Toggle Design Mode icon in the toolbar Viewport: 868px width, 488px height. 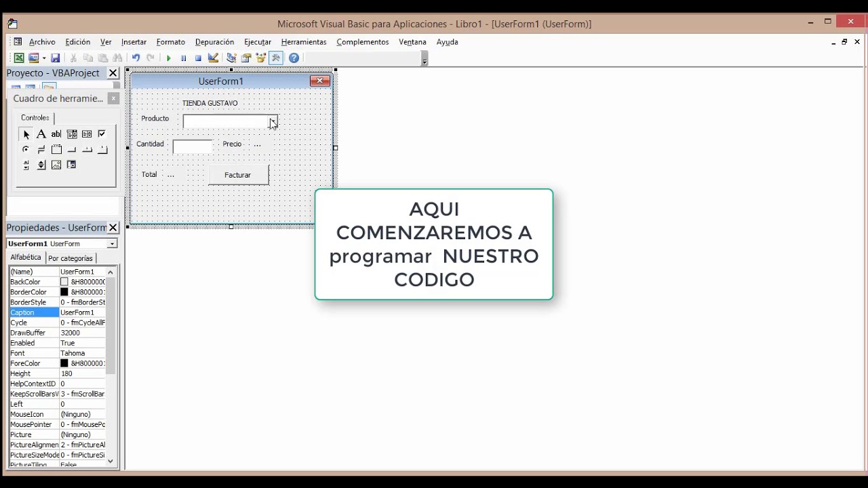pos(213,58)
